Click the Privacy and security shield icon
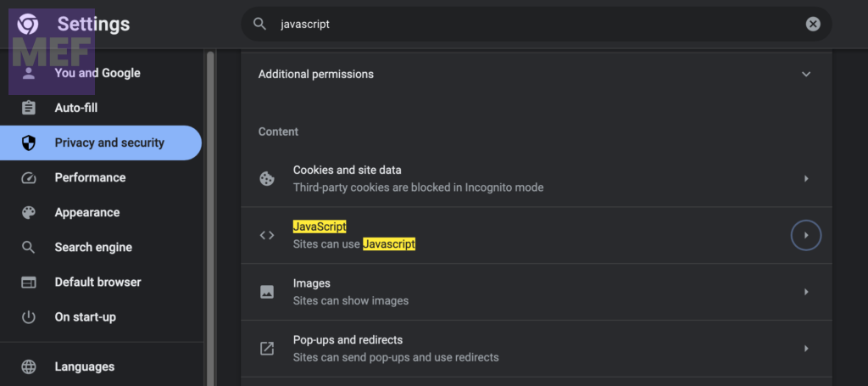 29,143
